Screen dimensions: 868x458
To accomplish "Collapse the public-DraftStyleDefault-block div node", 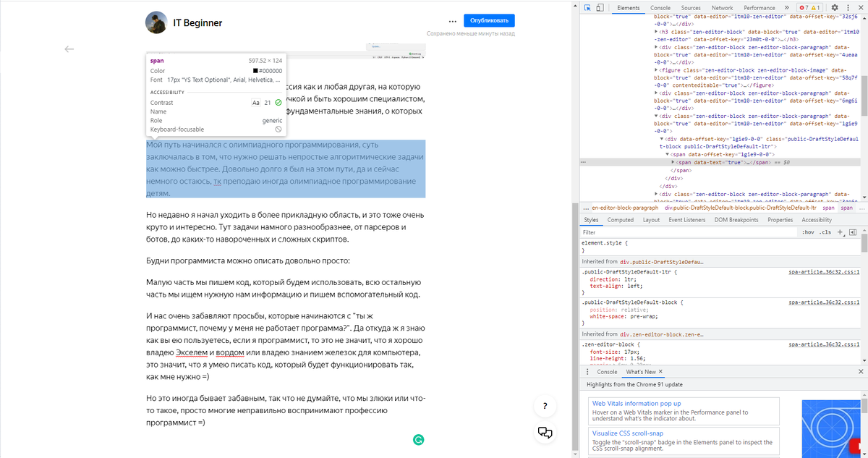I will (x=661, y=138).
